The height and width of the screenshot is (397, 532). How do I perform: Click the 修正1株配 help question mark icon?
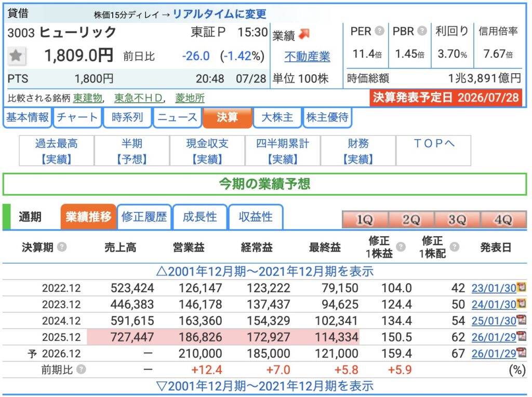click(x=454, y=247)
